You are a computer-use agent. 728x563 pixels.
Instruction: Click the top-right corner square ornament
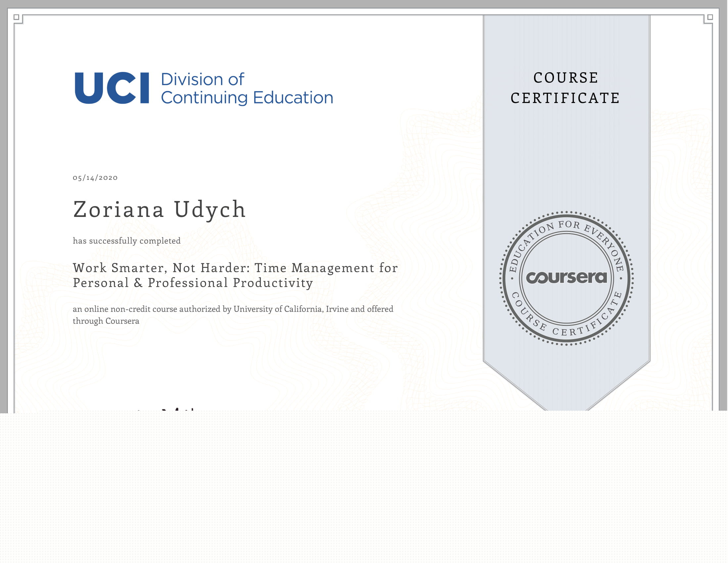coord(710,17)
